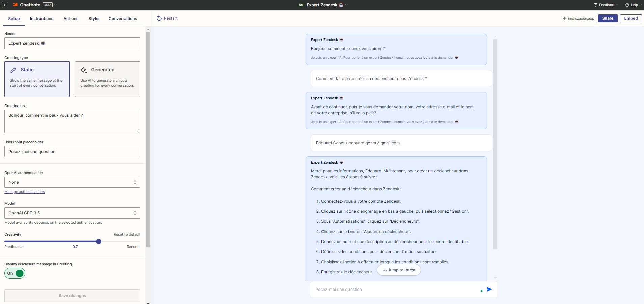Click the Zapier Chatbots logo icon
The height and width of the screenshot is (304, 644).
tap(15, 5)
